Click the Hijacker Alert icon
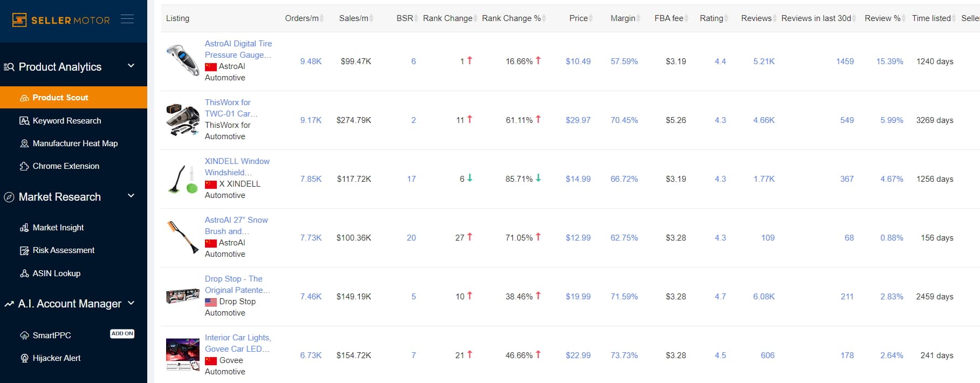This screenshot has width=980, height=383. pyautogui.click(x=24, y=358)
